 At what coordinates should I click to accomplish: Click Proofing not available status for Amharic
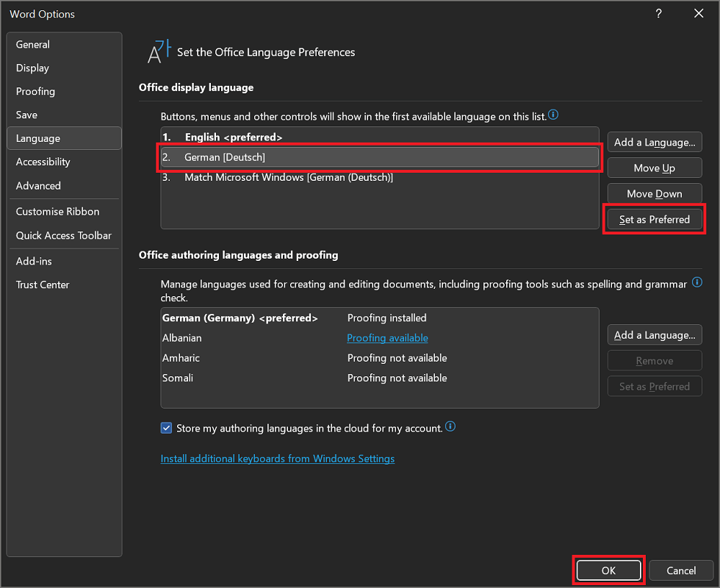tap(397, 358)
